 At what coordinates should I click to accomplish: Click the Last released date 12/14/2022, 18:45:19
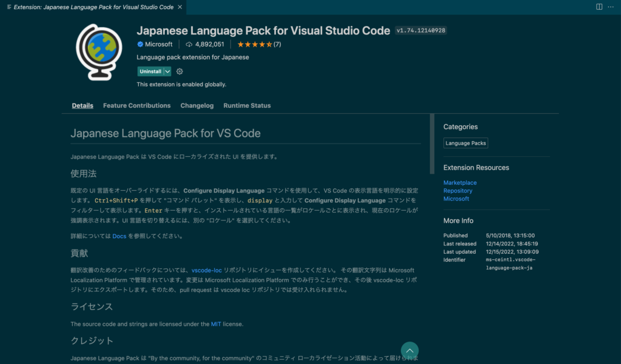coord(512,243)
